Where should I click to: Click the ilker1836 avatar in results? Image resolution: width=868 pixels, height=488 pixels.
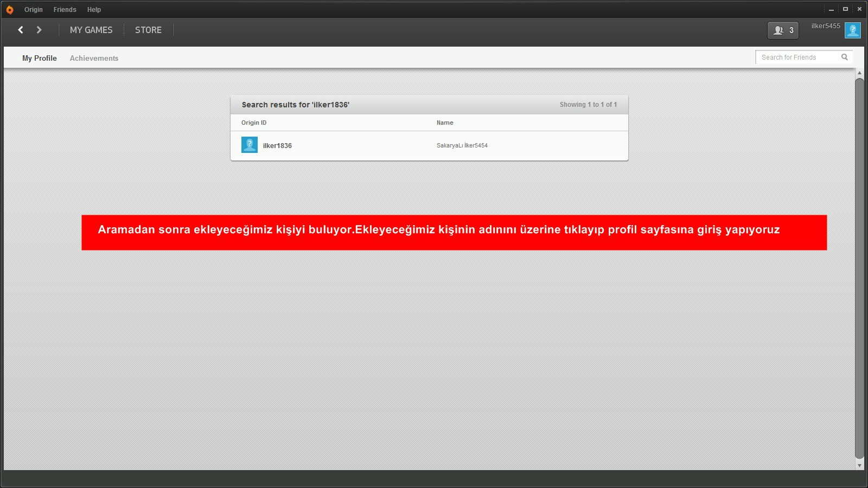click(250, 145)
